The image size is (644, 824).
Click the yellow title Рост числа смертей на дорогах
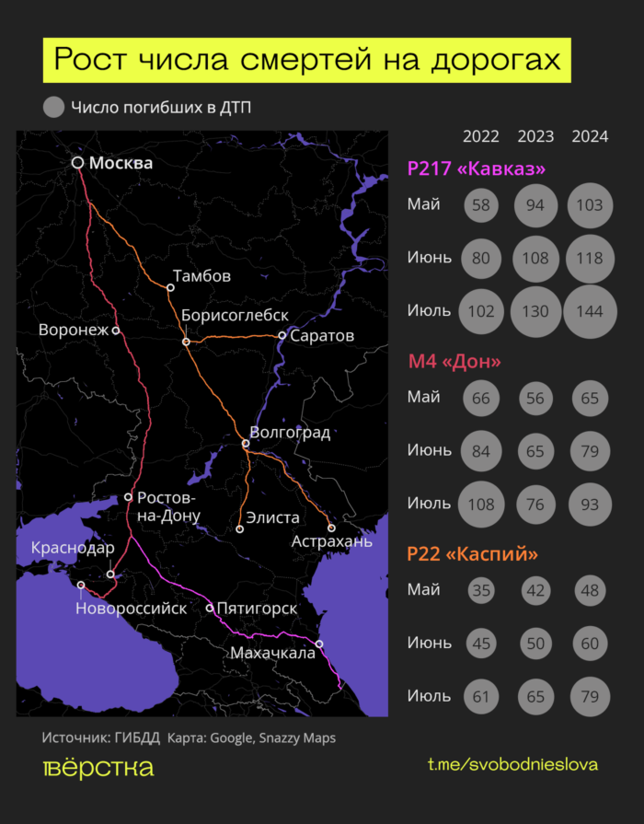pos(306,60)
